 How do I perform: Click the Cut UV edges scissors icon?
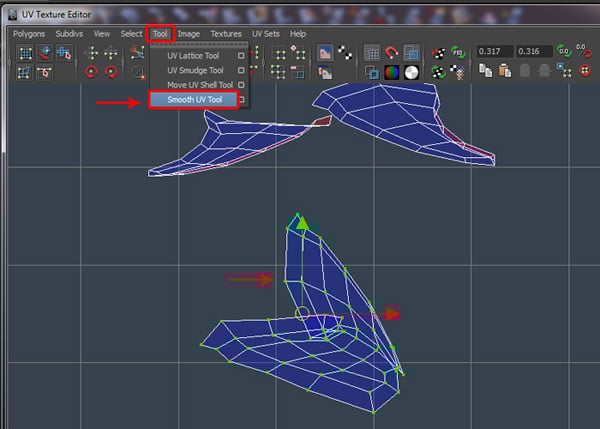[x=137, y=52]
